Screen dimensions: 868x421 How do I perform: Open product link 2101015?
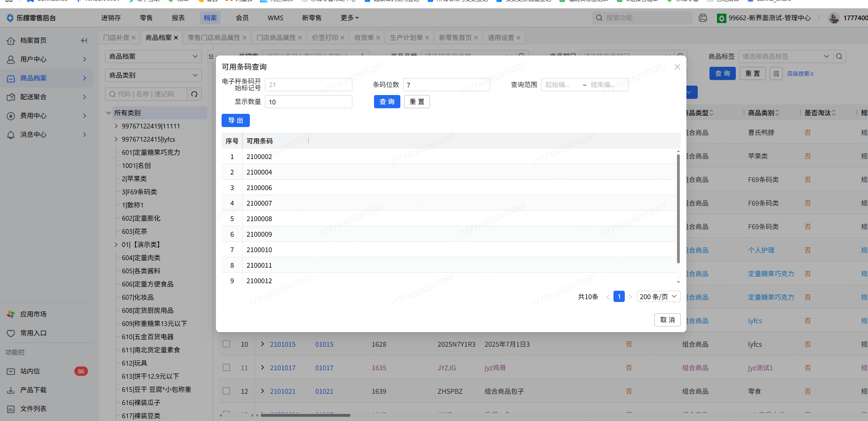pos(283,344)
